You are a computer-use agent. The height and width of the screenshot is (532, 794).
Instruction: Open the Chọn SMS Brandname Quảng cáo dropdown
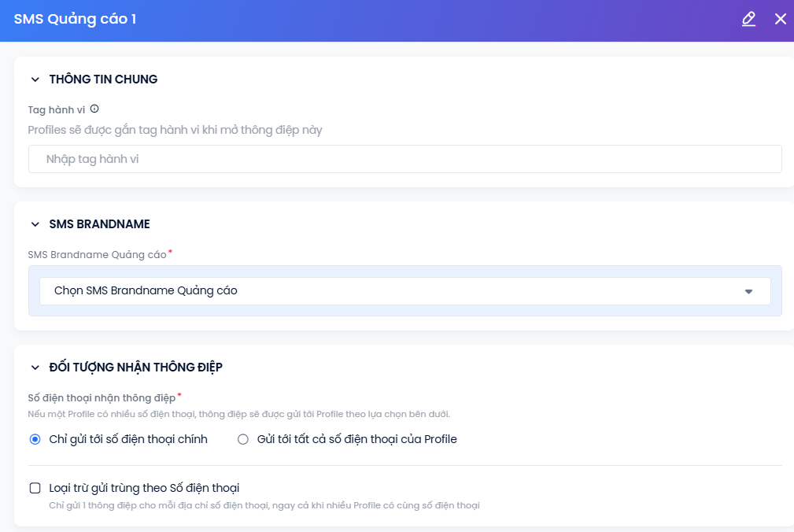coord(405,291)
